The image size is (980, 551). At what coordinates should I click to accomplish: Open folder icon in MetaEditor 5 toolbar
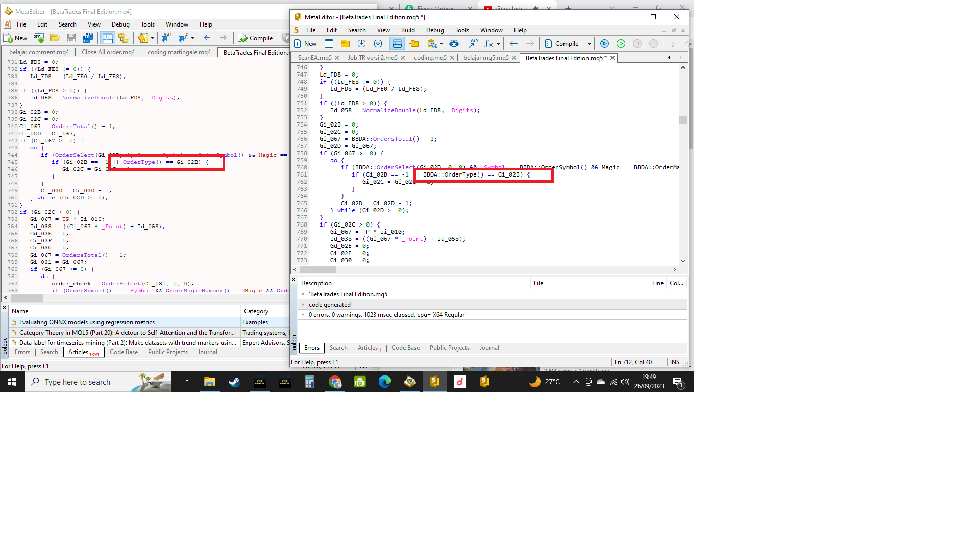(x=346, y=44)
